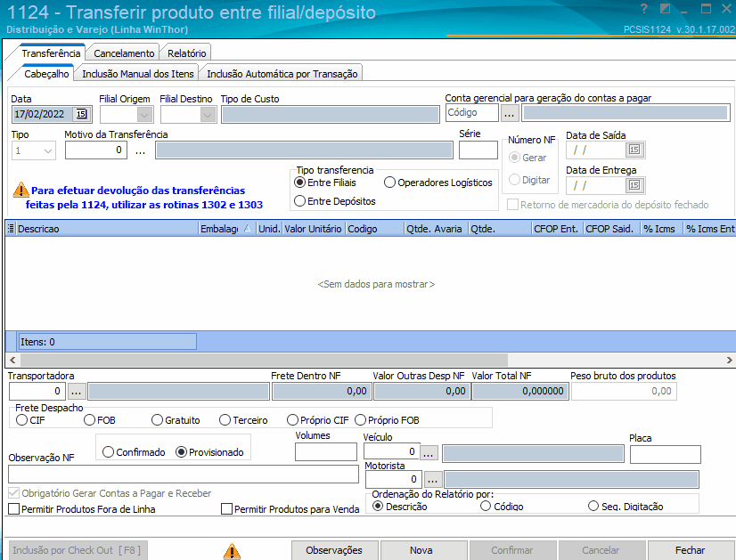Open Motivo da Transferência lookup ellipsis

click(x=141, y=151)
